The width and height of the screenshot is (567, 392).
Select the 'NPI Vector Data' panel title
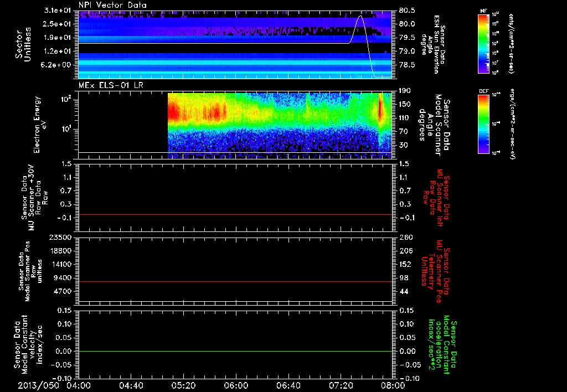[x=112, y=5]
